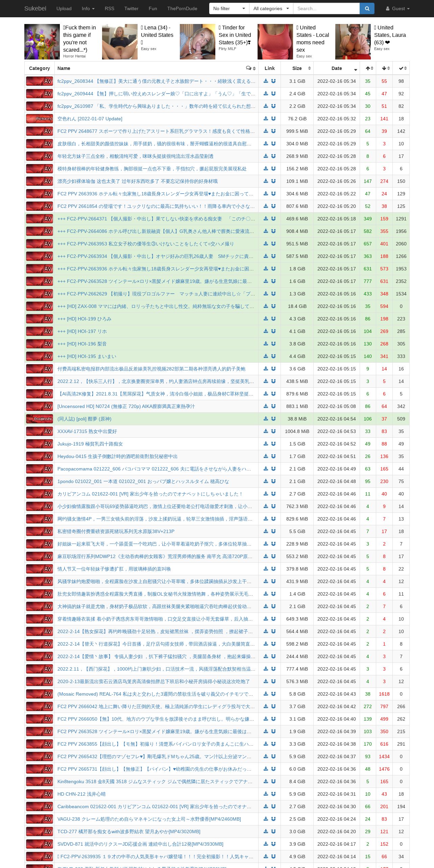Open the Jukujo-1919 torrent title link
The image size is (434, 868).
tap(90, 444)
